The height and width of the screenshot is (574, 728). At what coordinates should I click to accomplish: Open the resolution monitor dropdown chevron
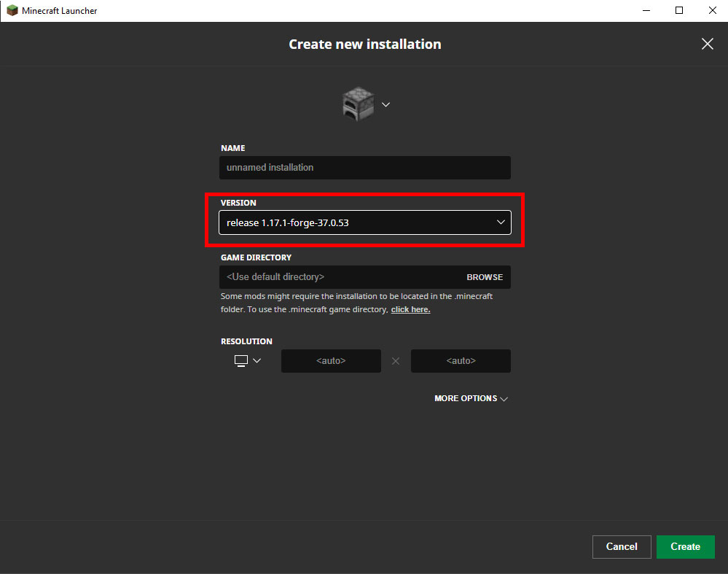[x=257, y=360]
